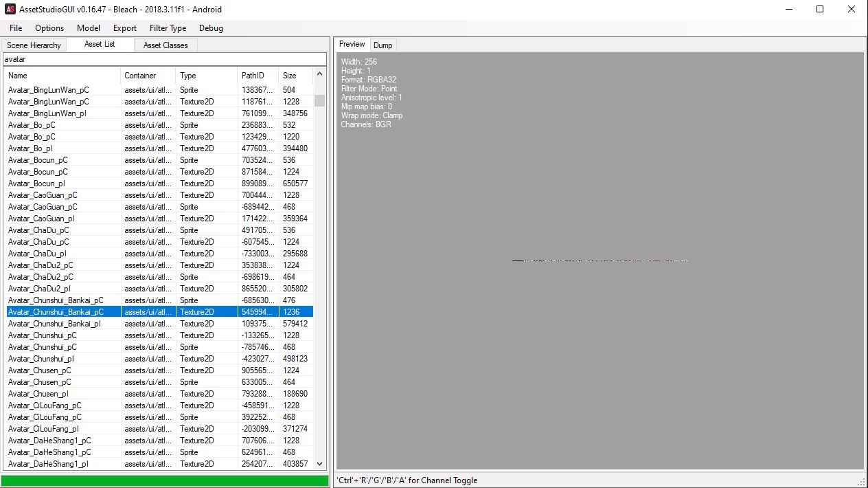Select Avatar_Chunshui_Bankai_pI row
Screen dimensions: 868x488
point(159,324)
